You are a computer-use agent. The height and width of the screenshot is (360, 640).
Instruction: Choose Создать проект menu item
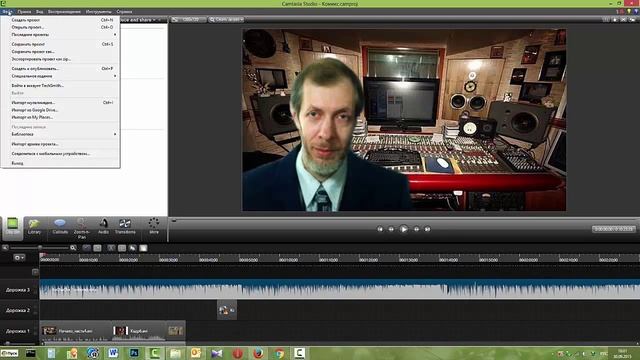point(61,20)
